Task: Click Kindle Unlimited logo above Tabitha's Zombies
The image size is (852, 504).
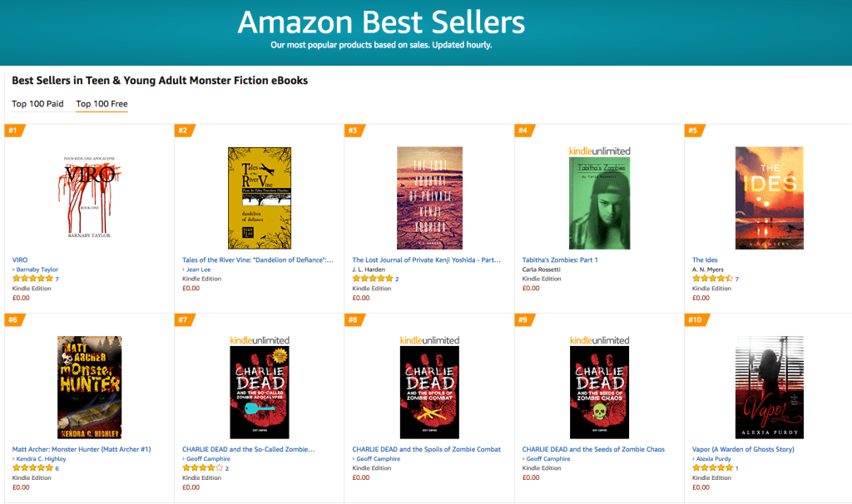Action: click(599, 151)
